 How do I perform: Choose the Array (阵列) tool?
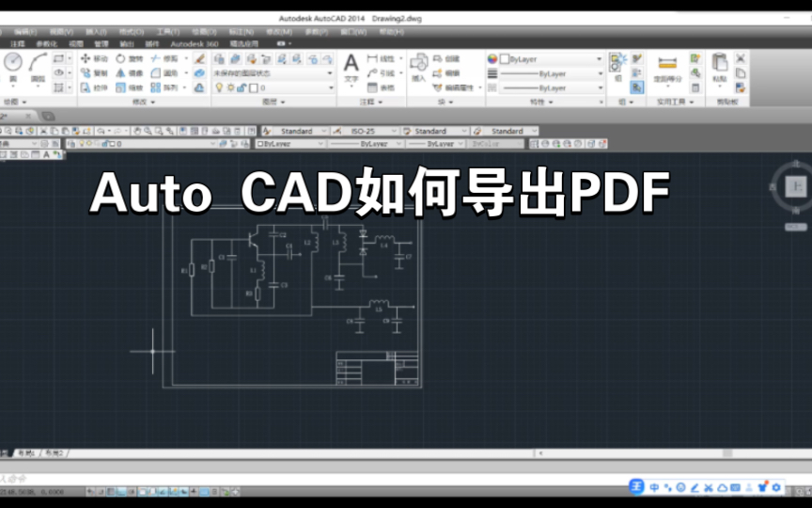[x=164, y=87]
